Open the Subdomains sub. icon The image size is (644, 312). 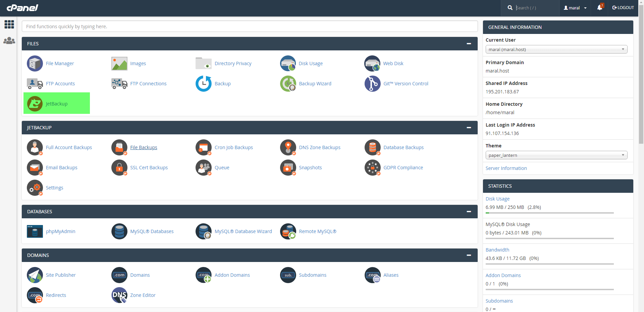(288, 275)
